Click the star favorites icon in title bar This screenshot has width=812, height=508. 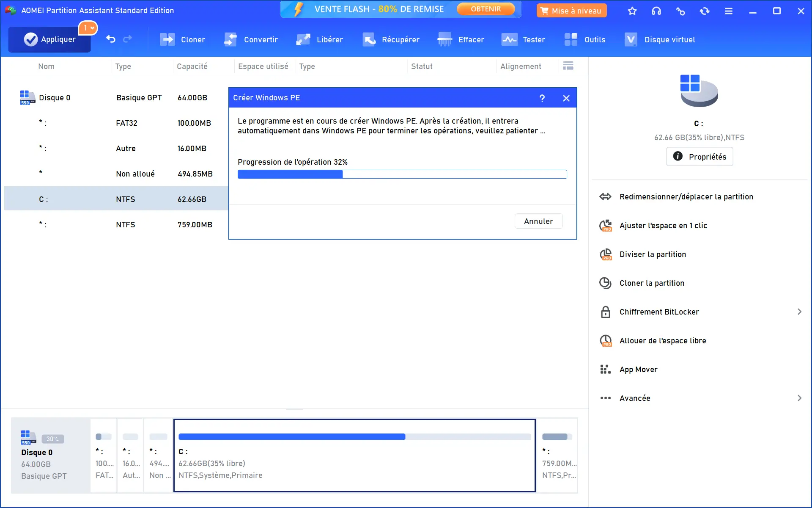pos(632,11)
